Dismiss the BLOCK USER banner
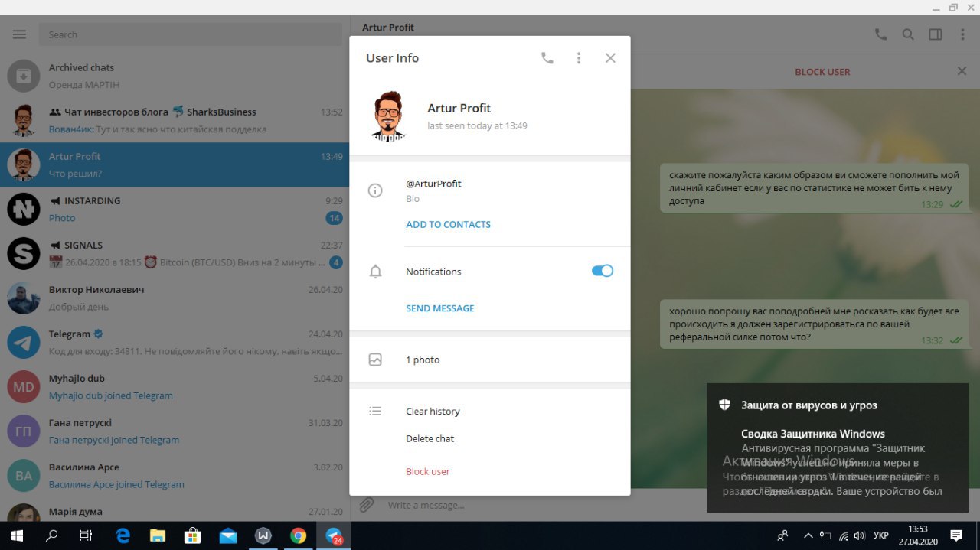Screen dimensions: 980x550 pos(962,71)
